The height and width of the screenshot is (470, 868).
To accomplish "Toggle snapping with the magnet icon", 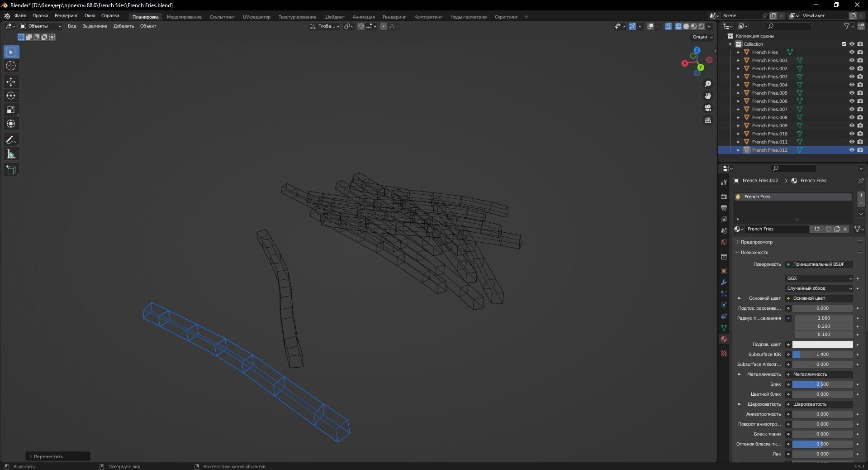I will tap(360, 26).
